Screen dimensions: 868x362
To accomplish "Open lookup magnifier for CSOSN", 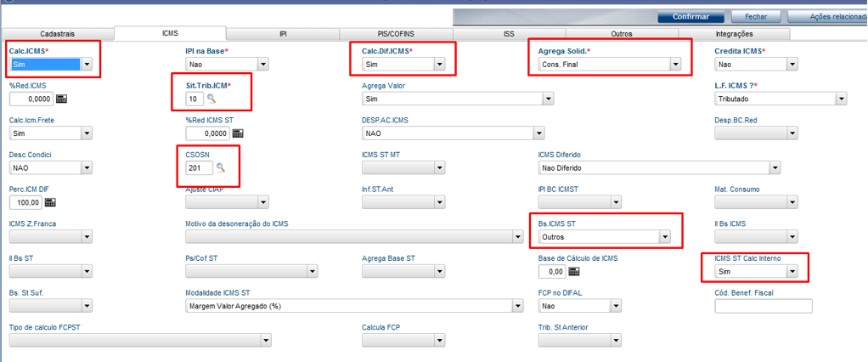I will pos(220,167).
